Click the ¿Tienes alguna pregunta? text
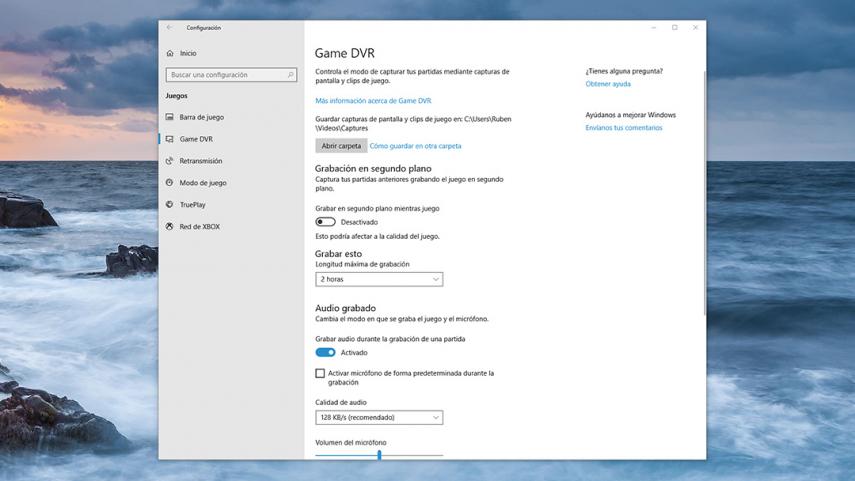Image resolution: width=855 pixels, height=481 pixels. click(x=624, y=71)
